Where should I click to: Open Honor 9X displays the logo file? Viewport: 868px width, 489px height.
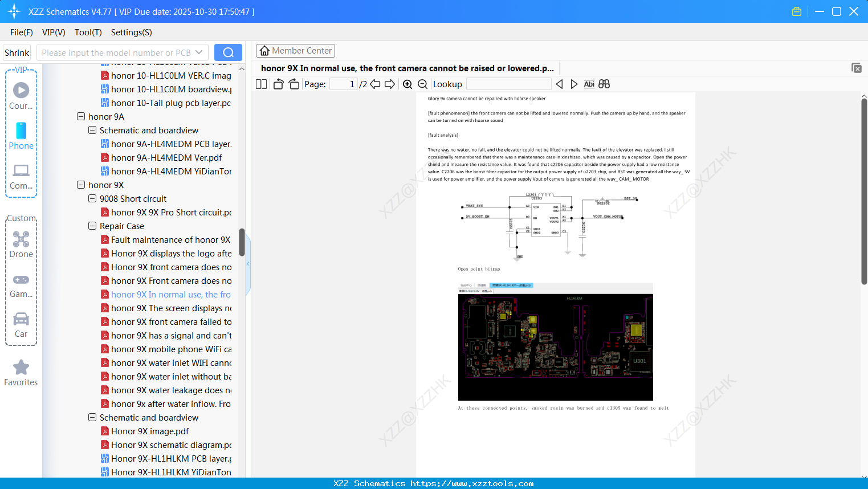click(166, 253)
